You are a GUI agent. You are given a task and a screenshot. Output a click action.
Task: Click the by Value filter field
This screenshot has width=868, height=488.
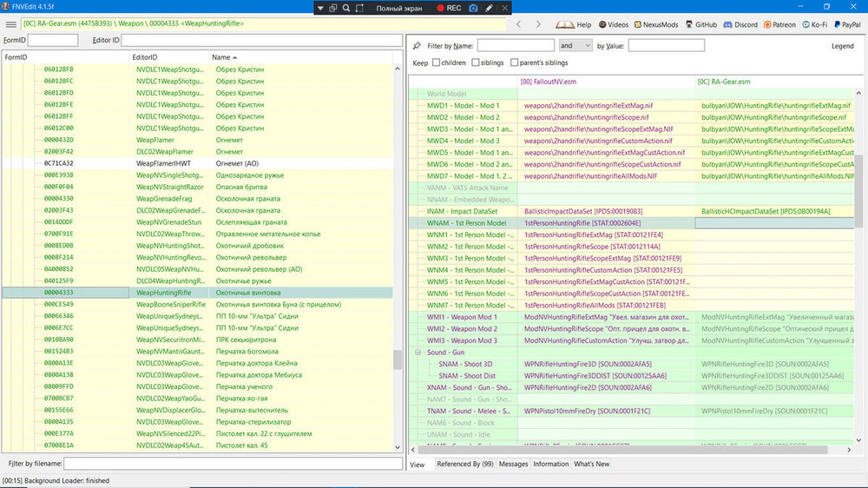coord(666,45)
